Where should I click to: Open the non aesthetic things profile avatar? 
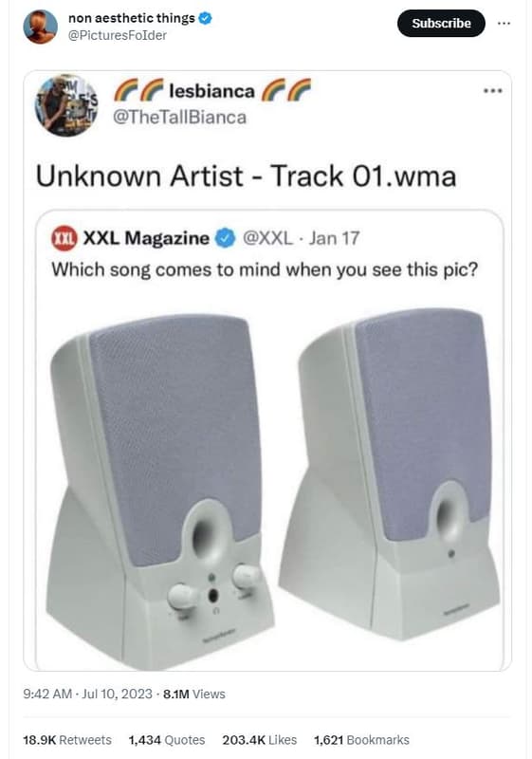[40, 28]
